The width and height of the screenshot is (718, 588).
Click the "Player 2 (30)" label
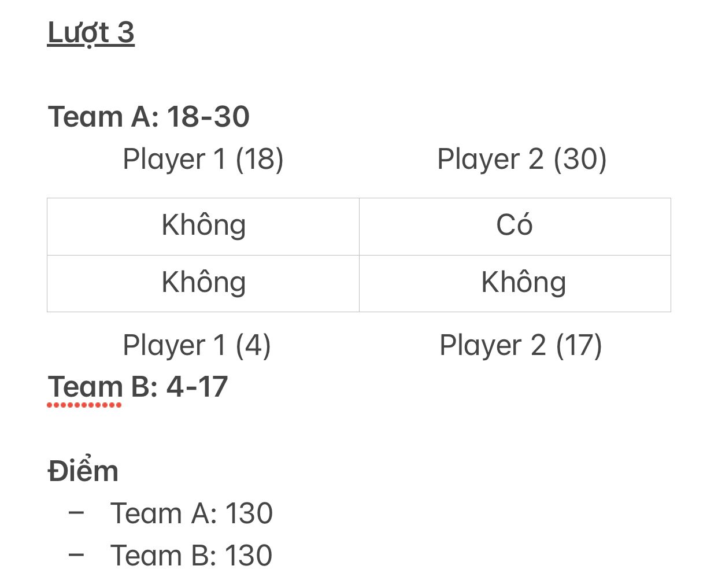click(x=521, y=159)
